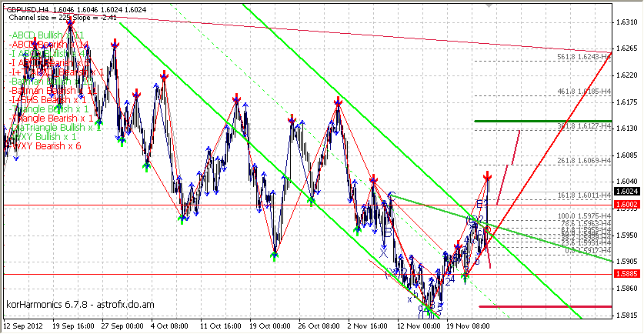Click the 1.5950 price axis label
Image resolution: width=644 pixels, height=334 pixels.
pyautogui.click(x=627, y=235)
